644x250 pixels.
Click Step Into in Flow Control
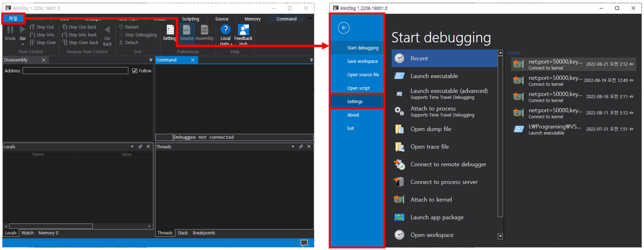[42, 35]
